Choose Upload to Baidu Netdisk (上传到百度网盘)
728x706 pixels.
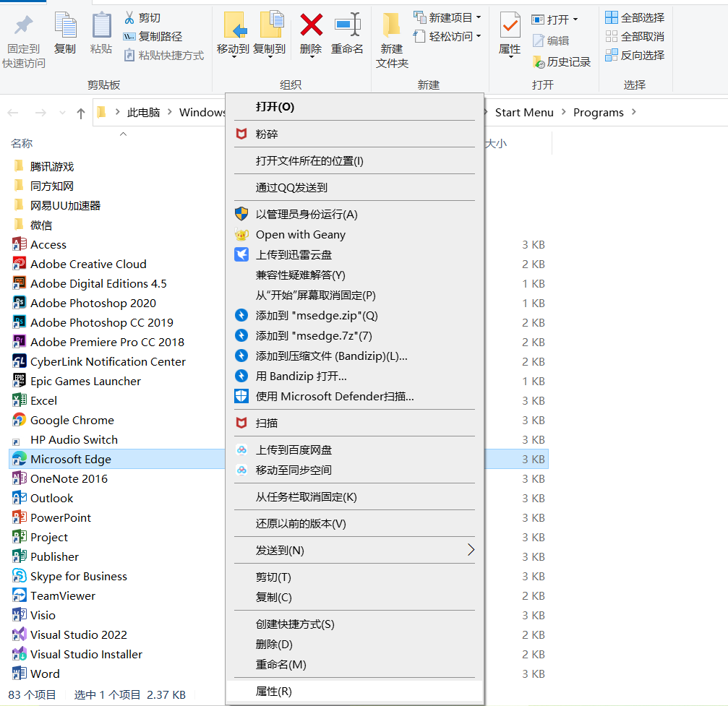click(x=355, y=450)
